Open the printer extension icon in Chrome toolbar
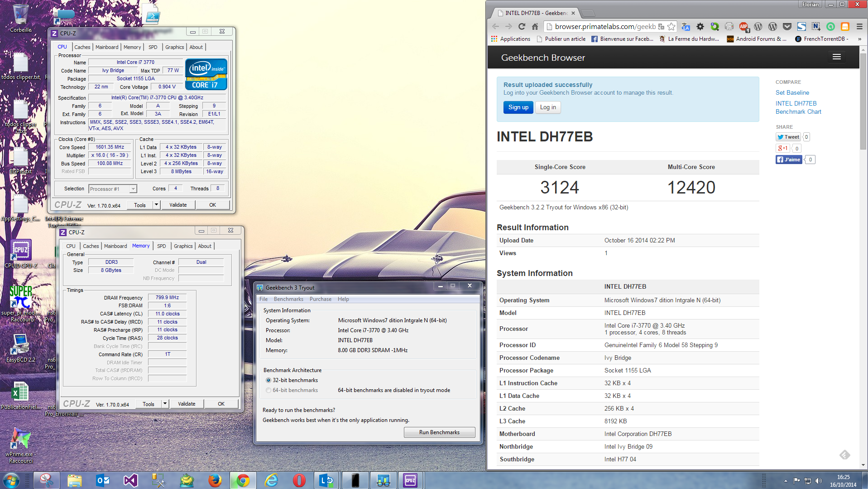The width and height of the screenshot is (868, 489). point(729,27)
